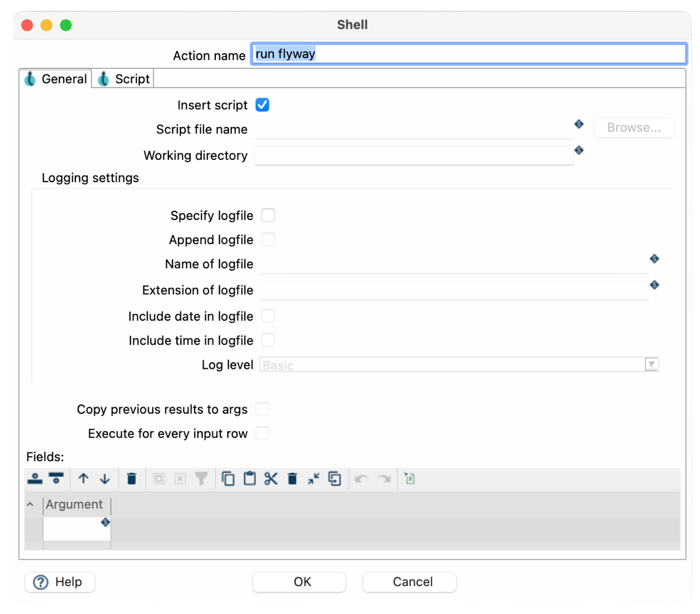Click the Action name text field
The height and width of the screenshot is (614, 700).
[x=468, y=54]
